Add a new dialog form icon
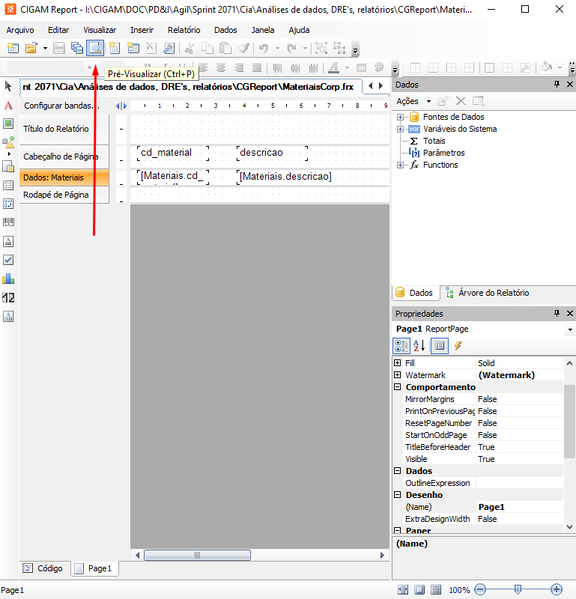576x599 pixels. click(133, 48)
